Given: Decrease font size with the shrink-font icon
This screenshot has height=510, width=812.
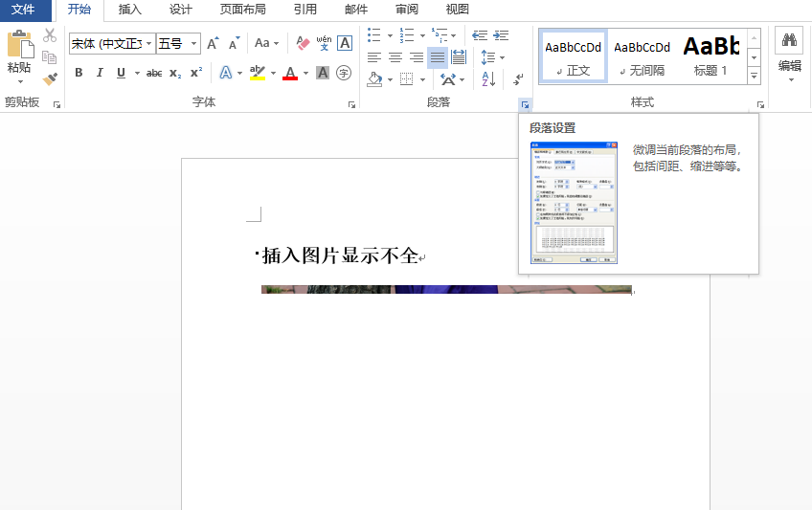Looking at the screenshot, I should 234,43.
